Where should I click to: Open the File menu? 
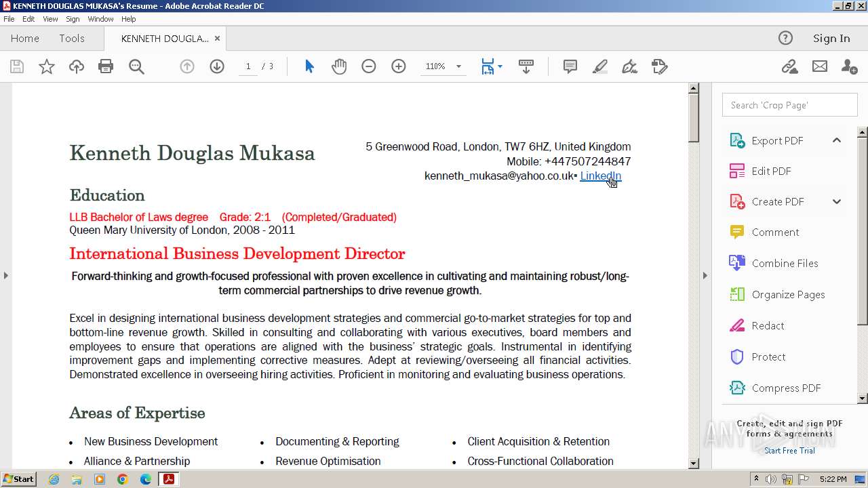9,19
